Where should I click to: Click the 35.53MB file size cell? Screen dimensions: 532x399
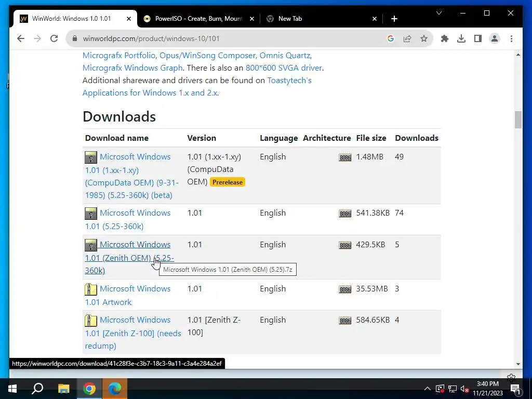pyautogui.click(x=372, y=289)
